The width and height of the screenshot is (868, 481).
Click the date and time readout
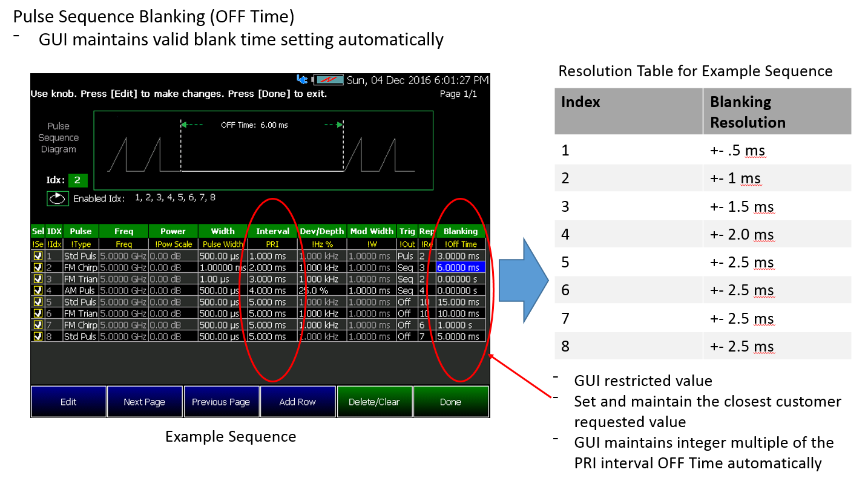coord(417,80)
